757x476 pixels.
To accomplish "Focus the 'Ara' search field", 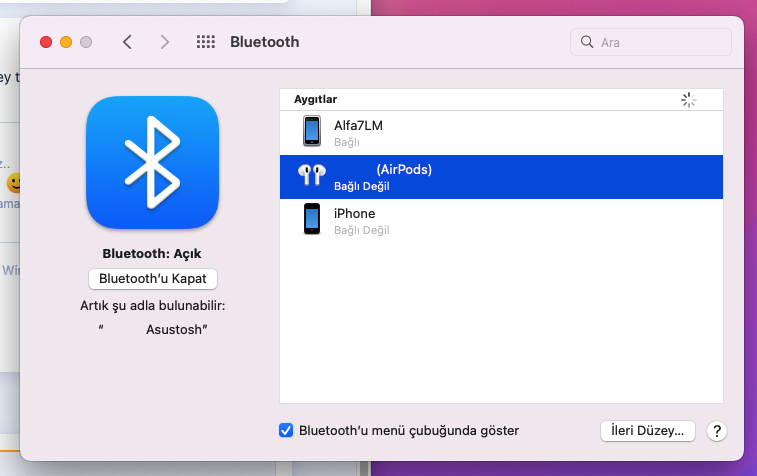I will point(660,43).
